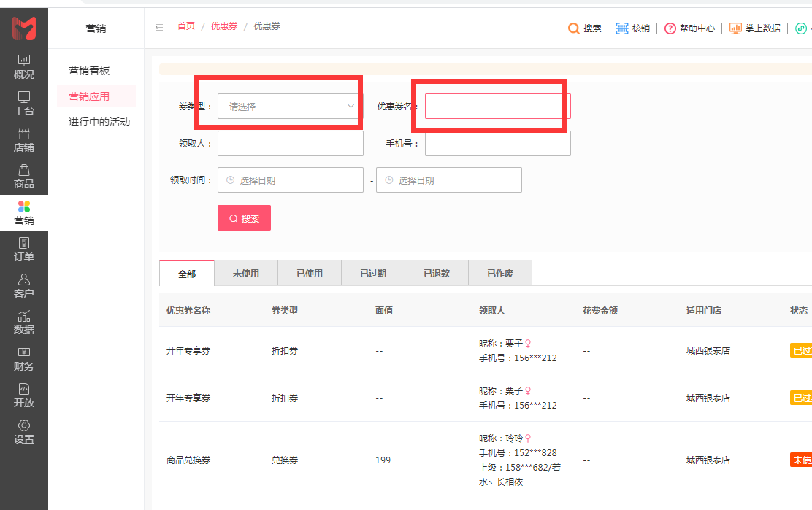Open the 客户 customers sidebar icon
The width and height of the screenshot is (812, 510).
click(x=24, y=286)
